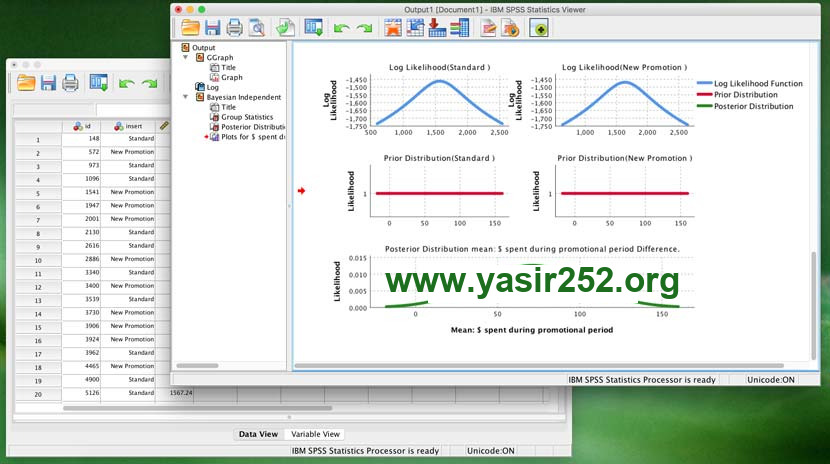Save data in the Data Editor toolbar
830x464 pixels.
click(x=48, y=83)
